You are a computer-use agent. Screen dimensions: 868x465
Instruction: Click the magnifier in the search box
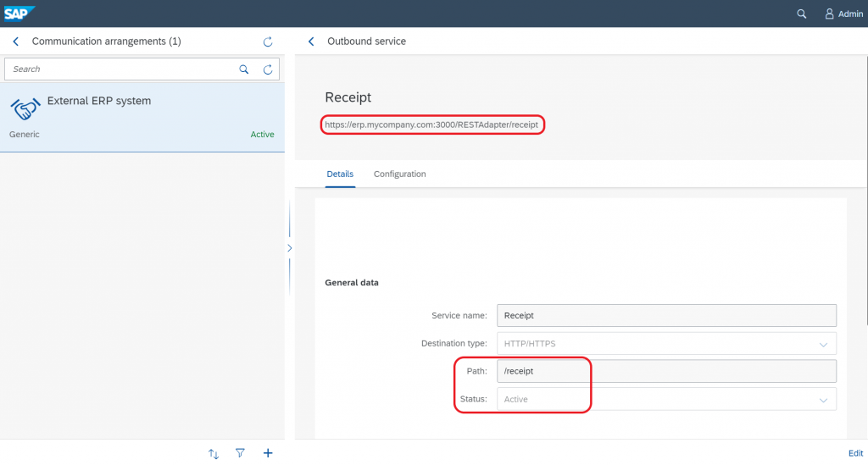coord(243,69)
